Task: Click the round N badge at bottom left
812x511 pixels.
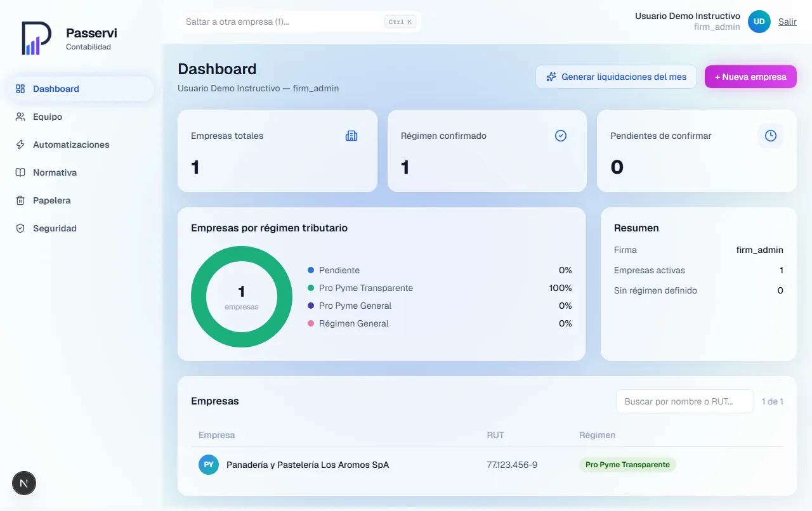Action: (24, 483)
